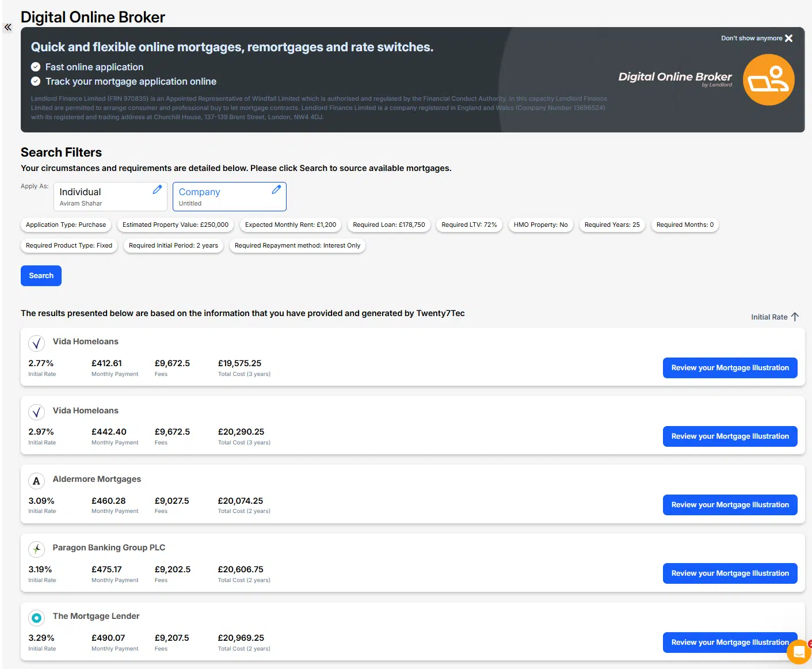Click The Mortgage Lender logo icon
812x669 pixels.
point(37,618)
